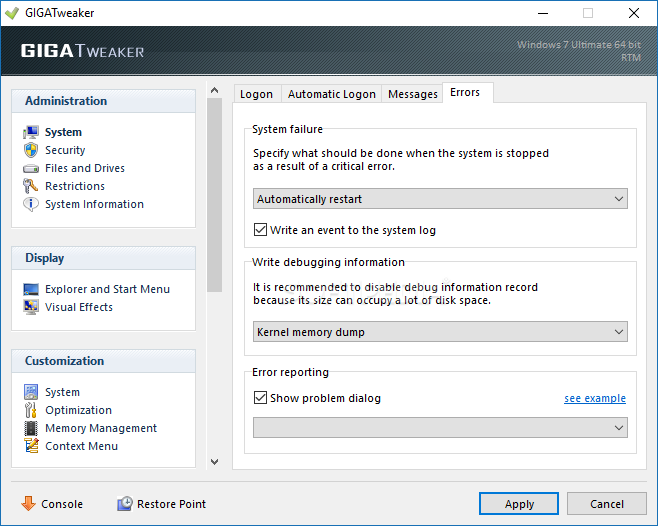Minimize the GIGATweaker window
Image resolution: width=658 pixels, height=526 pixels.
(543, 13)
